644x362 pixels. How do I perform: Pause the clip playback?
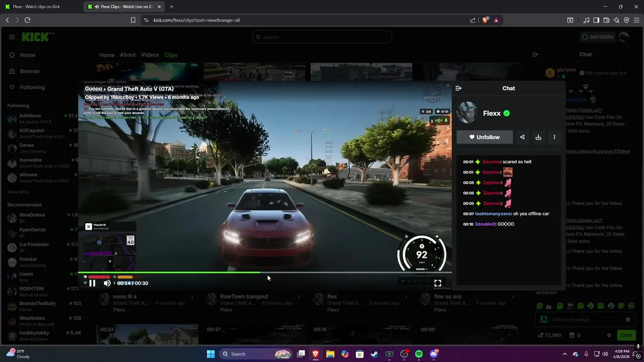(x=92, y=283)
